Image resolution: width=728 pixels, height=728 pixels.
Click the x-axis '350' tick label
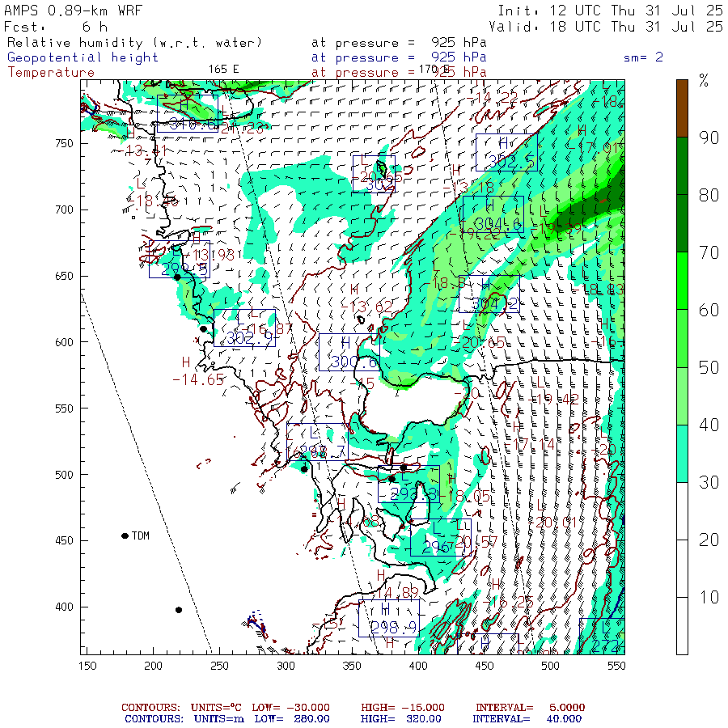click(352, 666)
